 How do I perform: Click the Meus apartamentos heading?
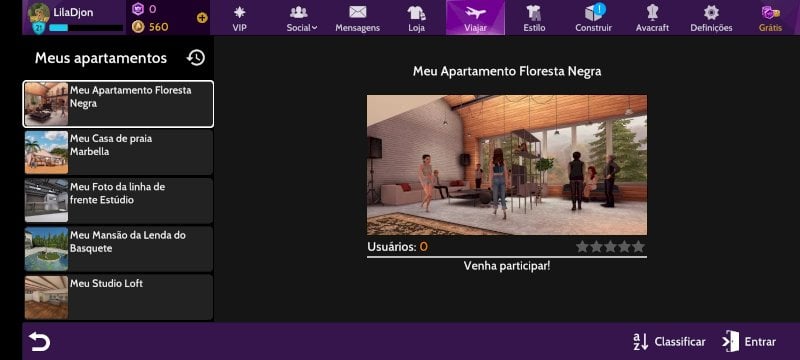point(101,58)
